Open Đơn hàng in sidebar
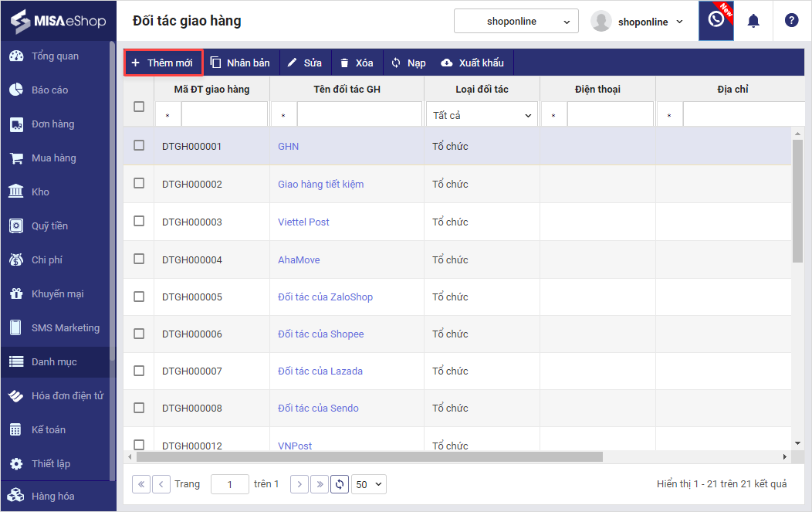 pyautogui.click(x=52, y=124)
